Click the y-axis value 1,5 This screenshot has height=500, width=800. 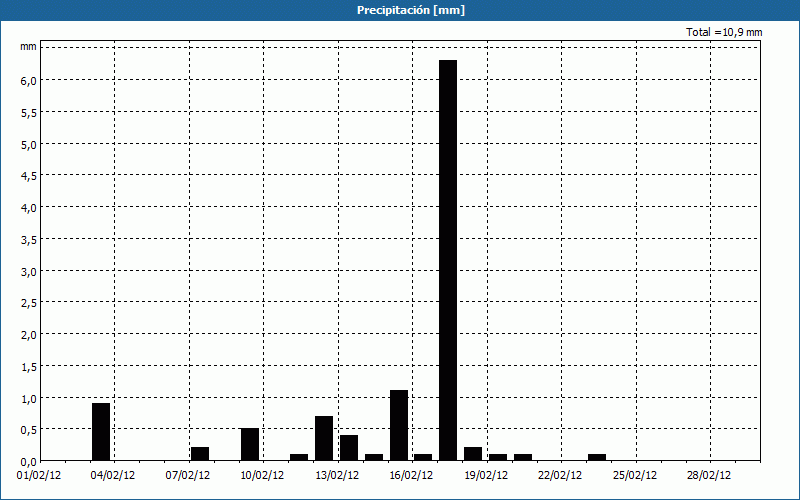coord(29,367)
